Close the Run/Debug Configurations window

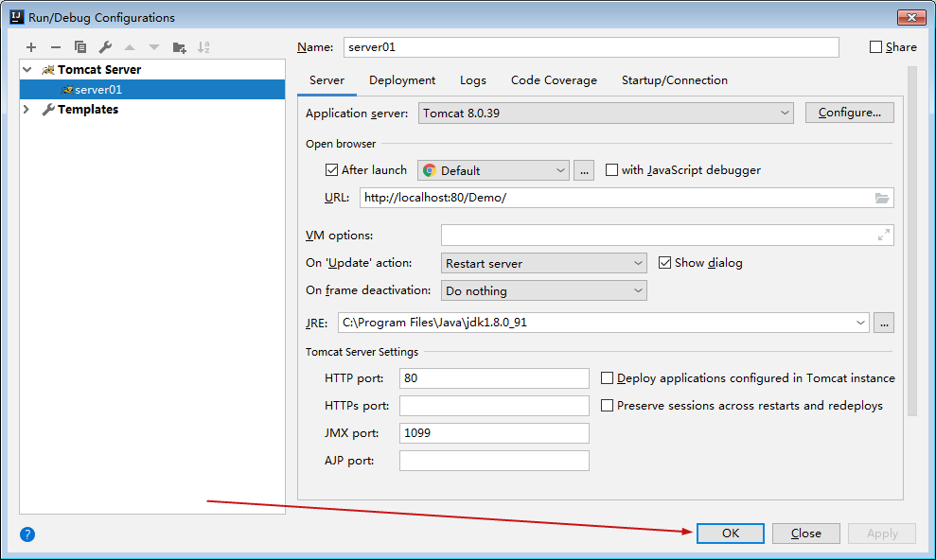(911, 17)
